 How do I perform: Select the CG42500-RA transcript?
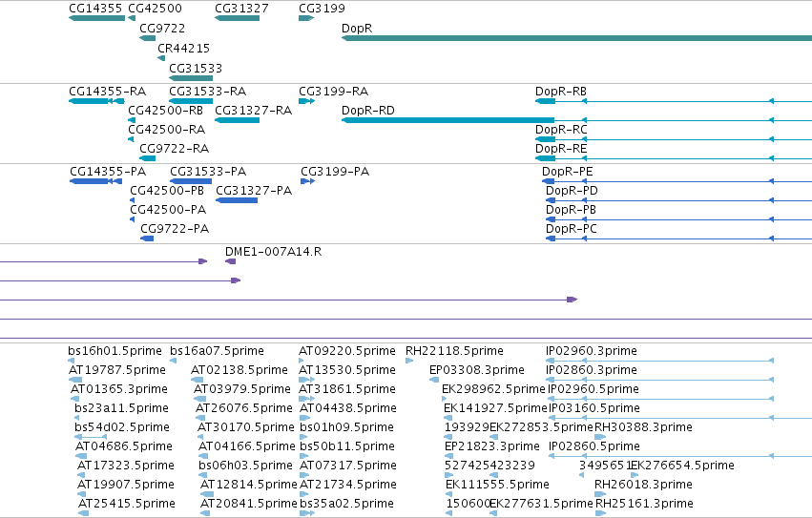(x=131, y=139)
